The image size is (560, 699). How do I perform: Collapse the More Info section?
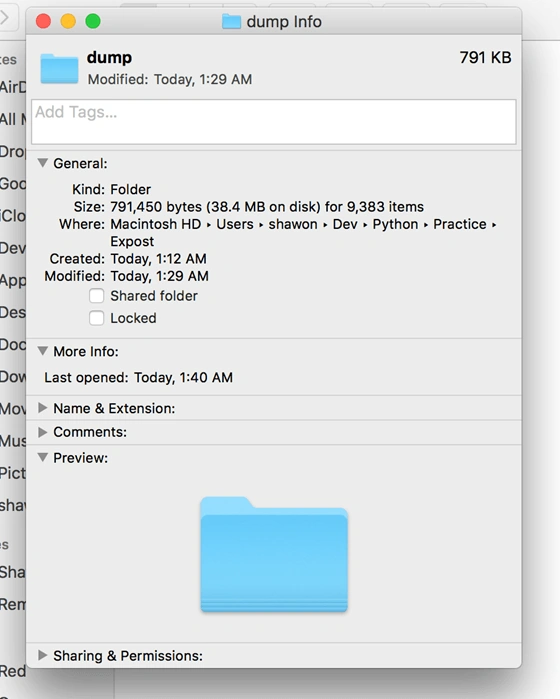click(x=43, y=351)
